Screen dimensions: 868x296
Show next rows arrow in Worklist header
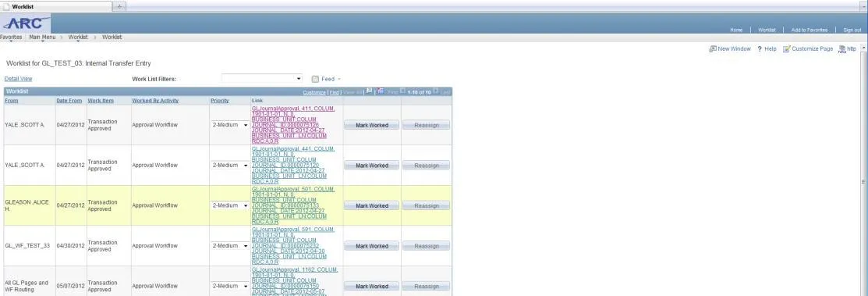point(436,91)
